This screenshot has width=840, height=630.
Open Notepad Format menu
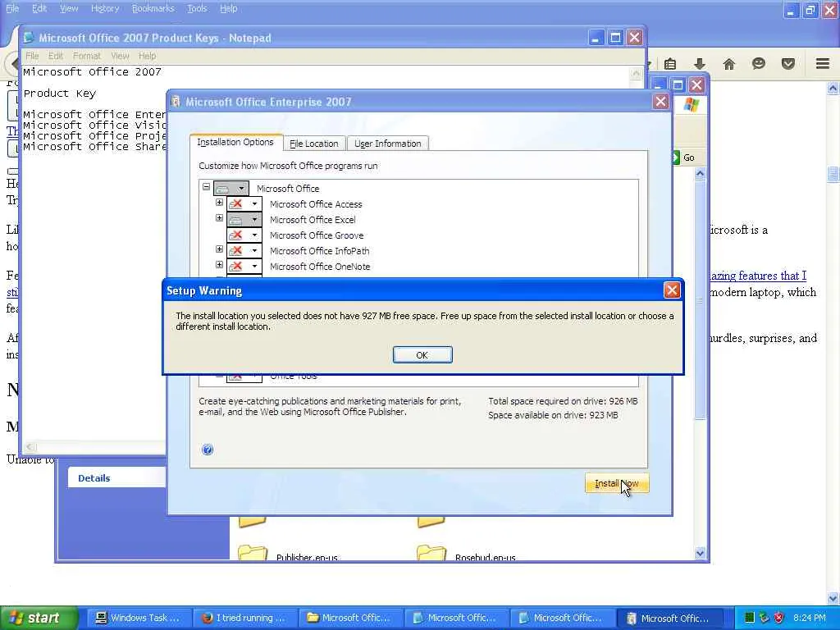pyautogui.click(x=86, y=56)
